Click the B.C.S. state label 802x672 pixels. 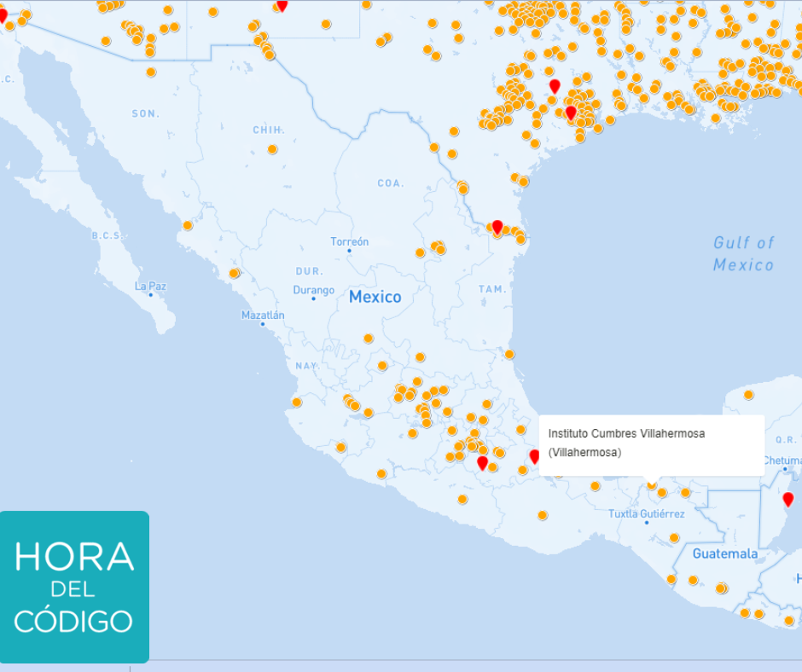tap(108, 235)
